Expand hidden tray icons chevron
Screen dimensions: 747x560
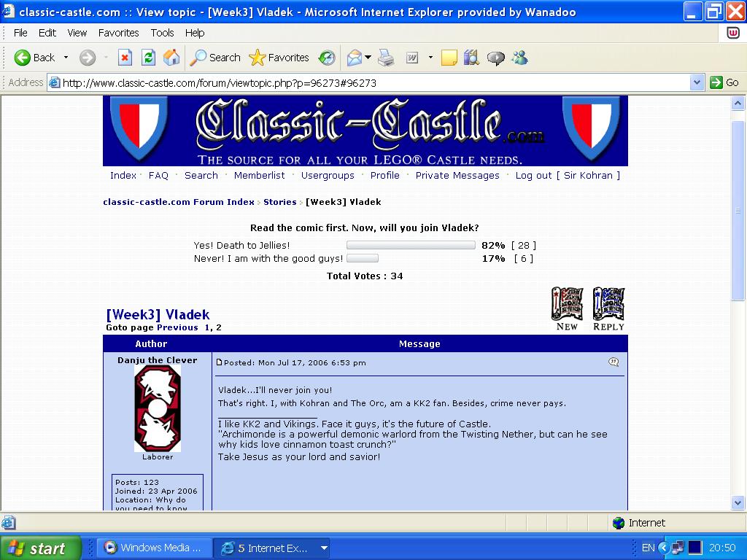coord(662,548)
